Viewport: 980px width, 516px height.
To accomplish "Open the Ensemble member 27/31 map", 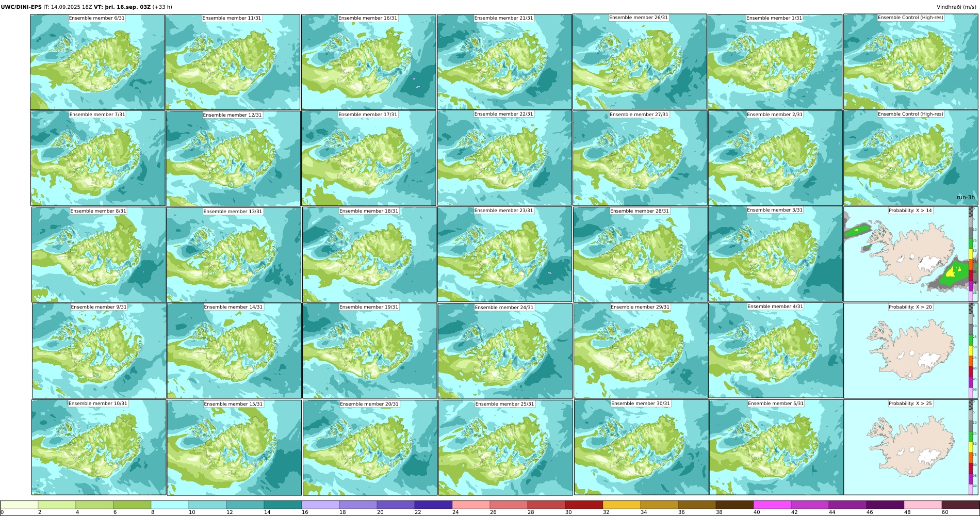I will point(640,158).
